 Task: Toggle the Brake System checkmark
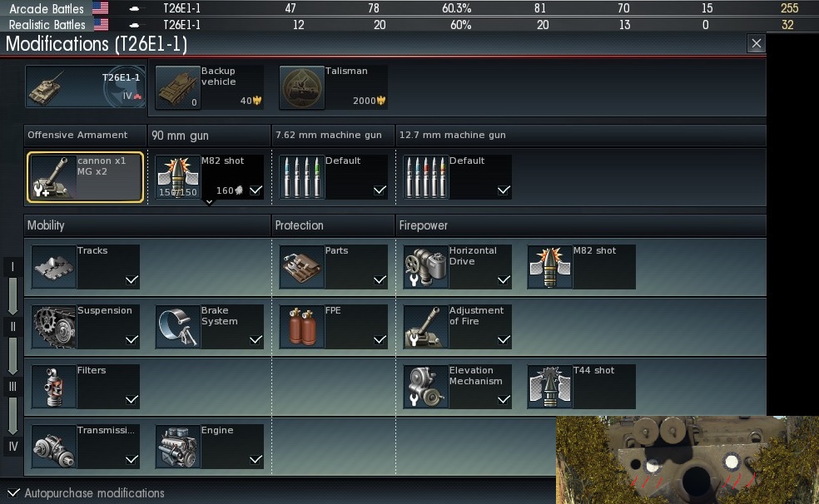[256, 340]
